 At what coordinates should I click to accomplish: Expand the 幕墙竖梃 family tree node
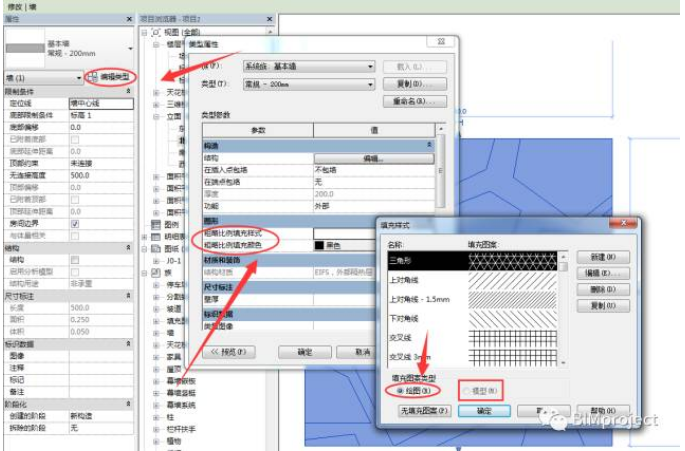156,393
